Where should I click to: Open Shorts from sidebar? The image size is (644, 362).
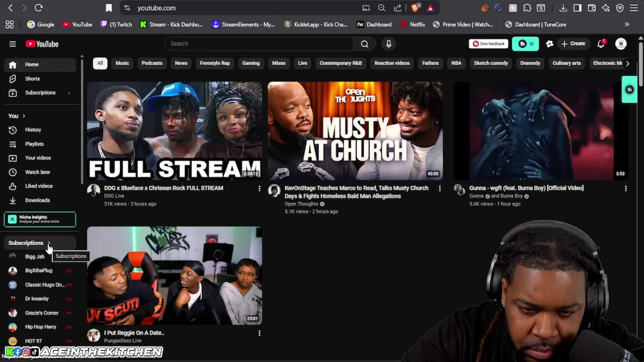pos(40,78)
